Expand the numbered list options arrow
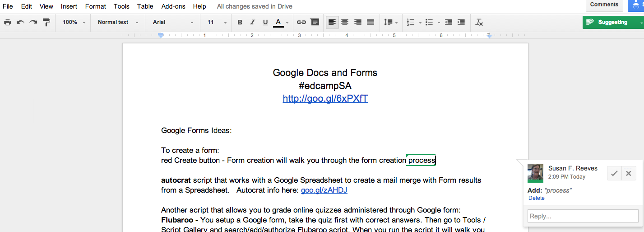Screen dimensions: 644x232 click(x=420, y=22)
